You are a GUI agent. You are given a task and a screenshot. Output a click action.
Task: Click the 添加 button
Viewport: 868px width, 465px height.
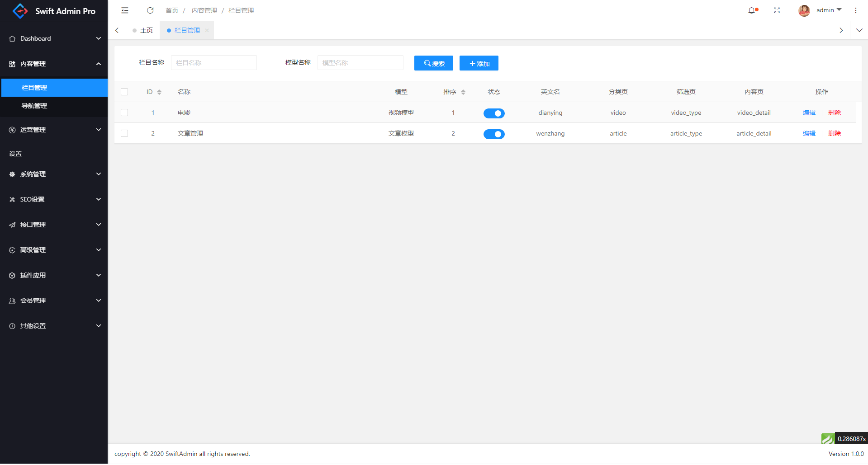[479, 63]
